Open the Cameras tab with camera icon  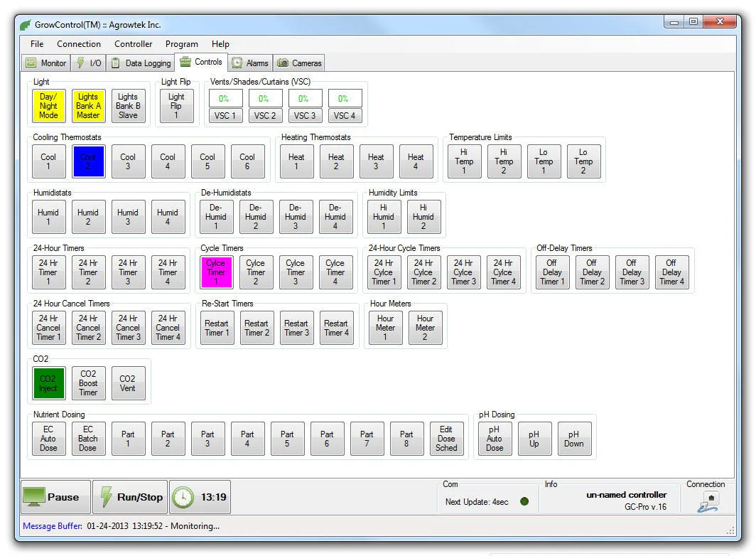299,63
